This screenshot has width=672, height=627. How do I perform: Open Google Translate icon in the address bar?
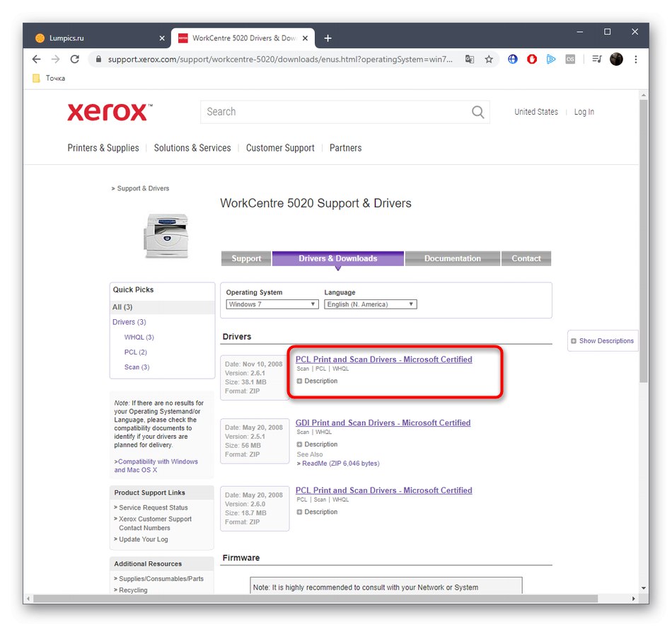pos(470,59)
